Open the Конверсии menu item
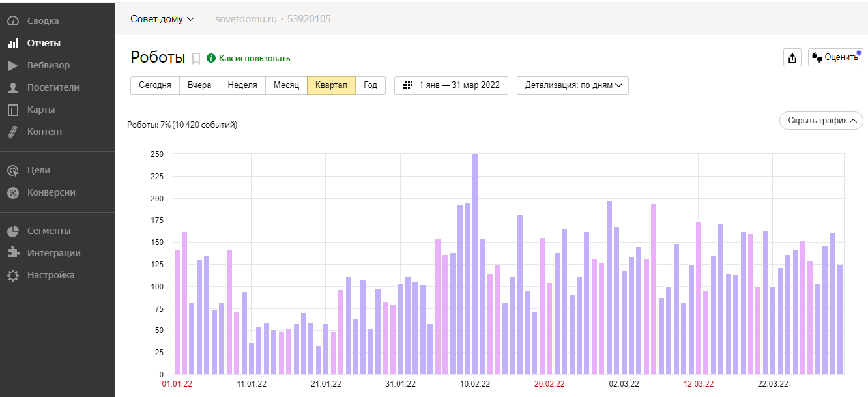868x397 pixels. [51, 192]
